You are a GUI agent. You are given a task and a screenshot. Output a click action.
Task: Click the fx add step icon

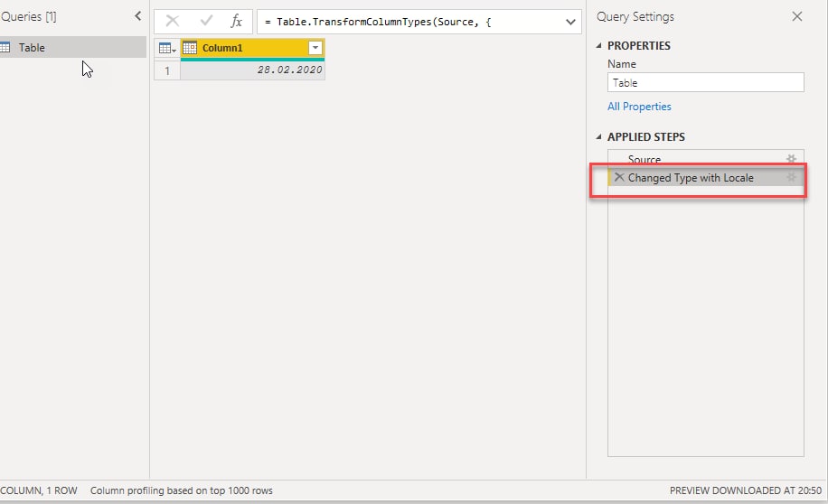(236, 21)
